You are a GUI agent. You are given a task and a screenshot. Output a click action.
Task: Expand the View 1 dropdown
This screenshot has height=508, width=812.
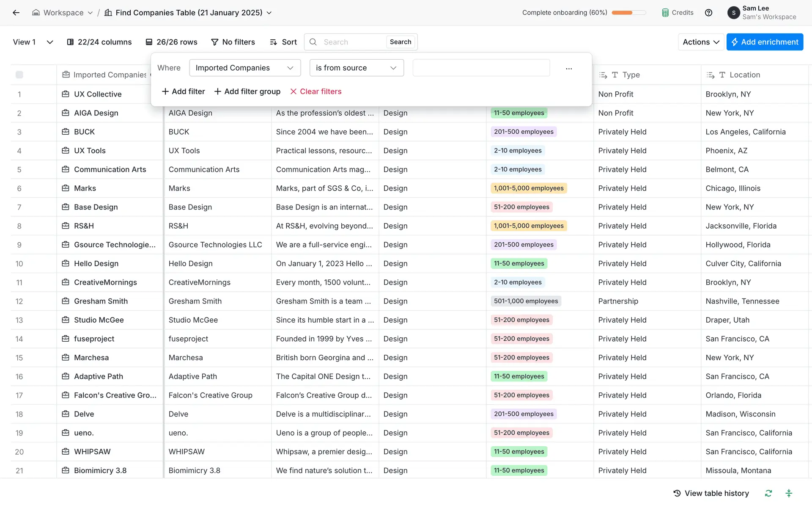click(x=49, y=42)
